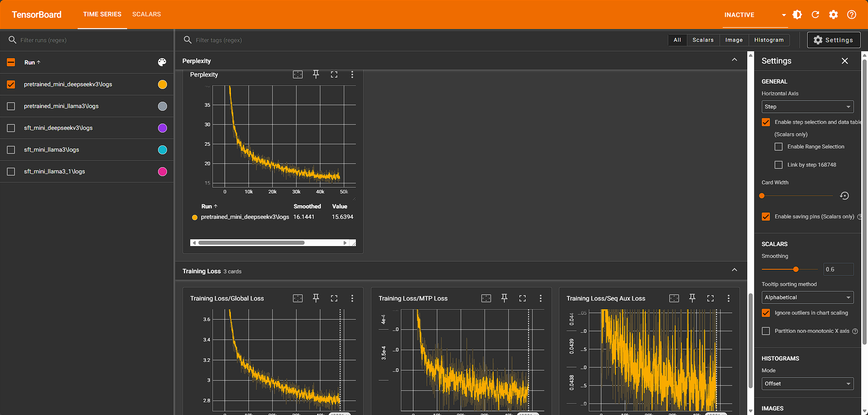
Task: Open Histograms Mode Offset dropdown
Action: pos(808,384)
